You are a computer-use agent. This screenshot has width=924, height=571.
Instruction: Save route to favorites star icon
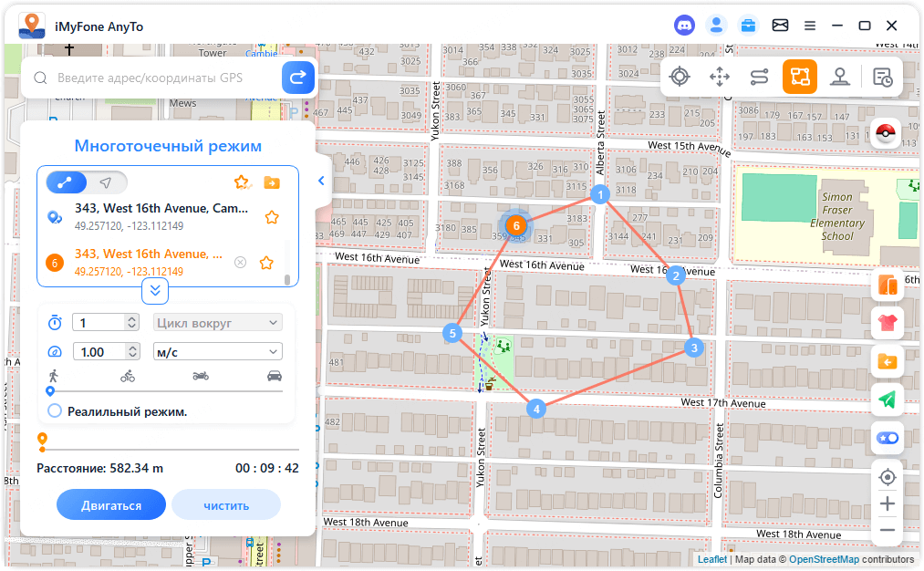(x=243, y=182)
